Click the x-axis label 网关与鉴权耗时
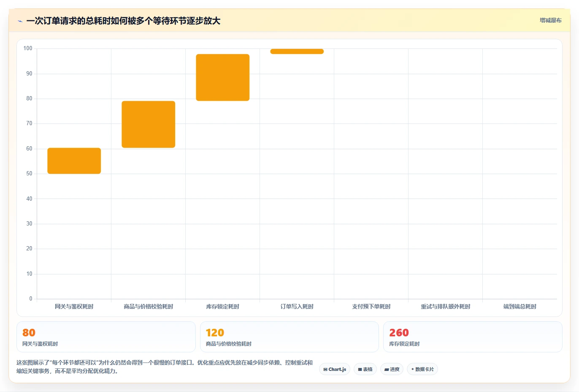Screen dimensions: 579x392 coord(74,306)
